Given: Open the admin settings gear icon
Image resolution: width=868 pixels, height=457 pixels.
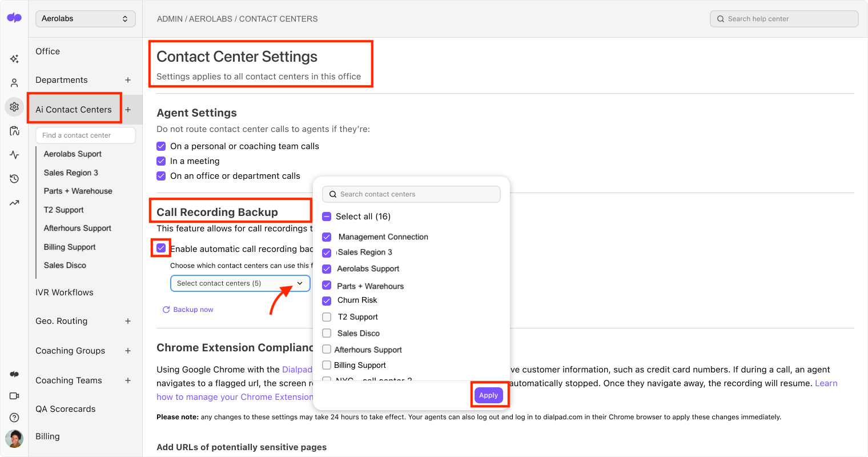Looking at the screenshot, I should tap(14, 107).
